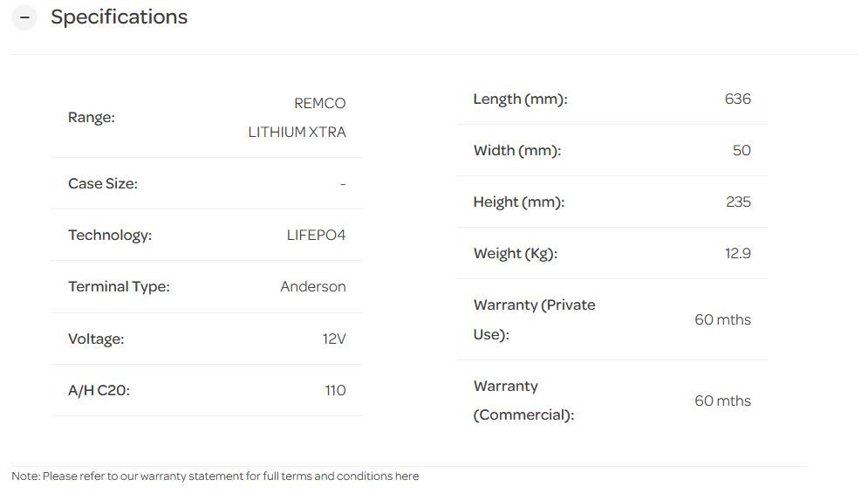Viewport: 868px width, 493px height.
Task: Click the 12V voltage value
Action: click(334, 339)
